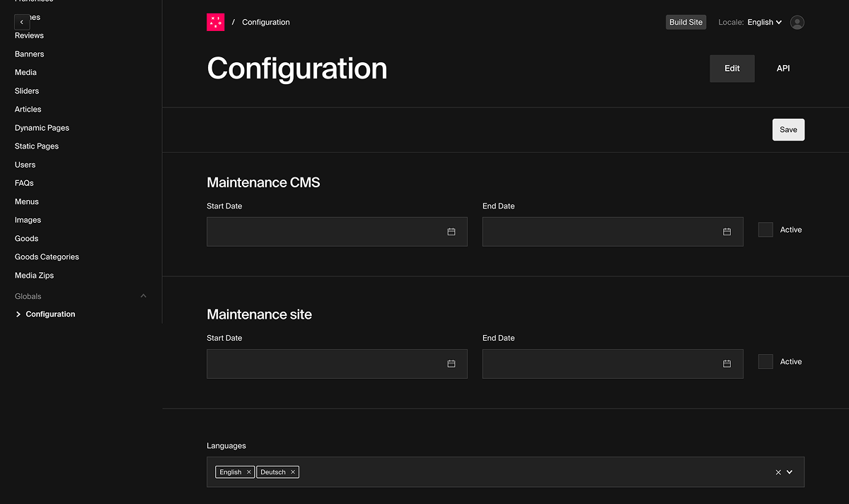Collapse the Globals section

point(144,296)
